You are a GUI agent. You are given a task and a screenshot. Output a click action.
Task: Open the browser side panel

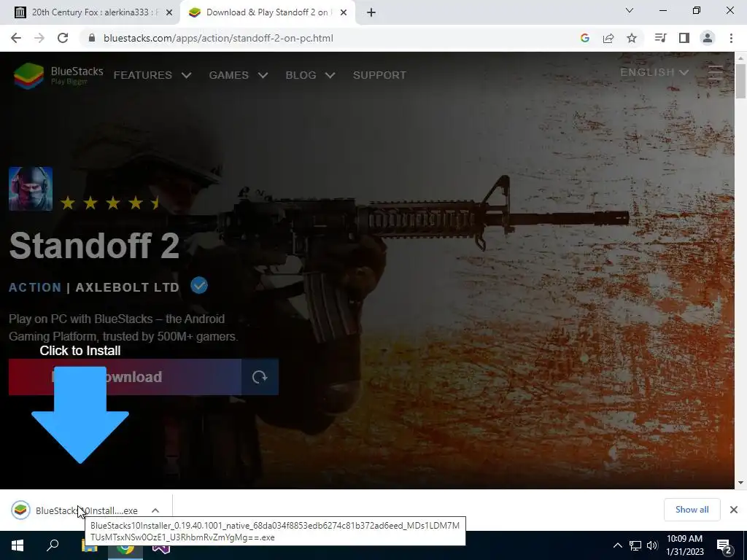tap(684, 38)
